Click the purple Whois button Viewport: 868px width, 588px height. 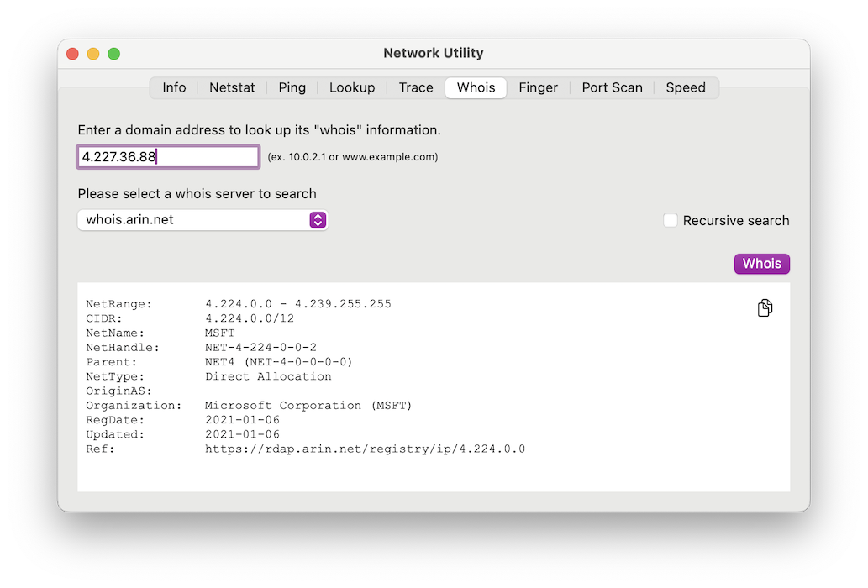point(762,263)
